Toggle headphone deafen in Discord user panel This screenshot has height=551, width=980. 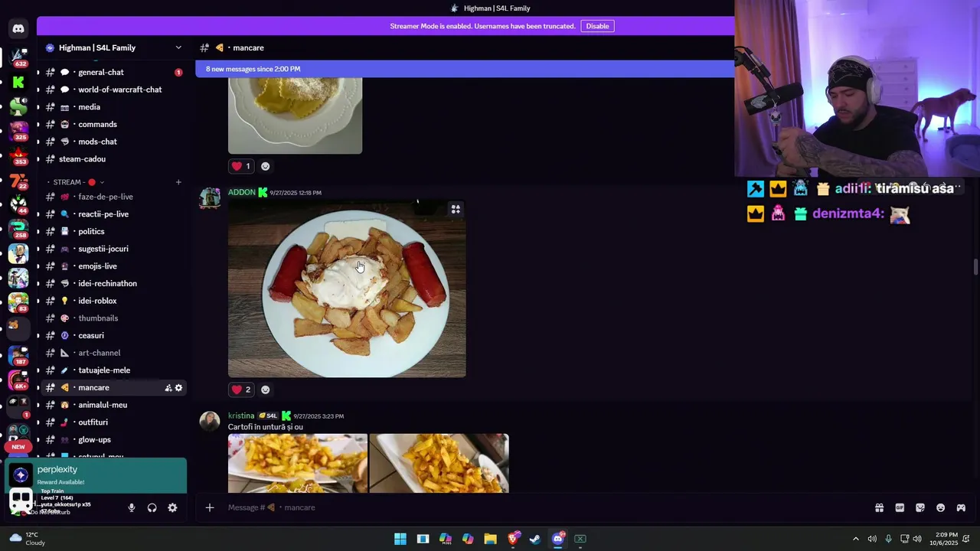coord(152,507)
